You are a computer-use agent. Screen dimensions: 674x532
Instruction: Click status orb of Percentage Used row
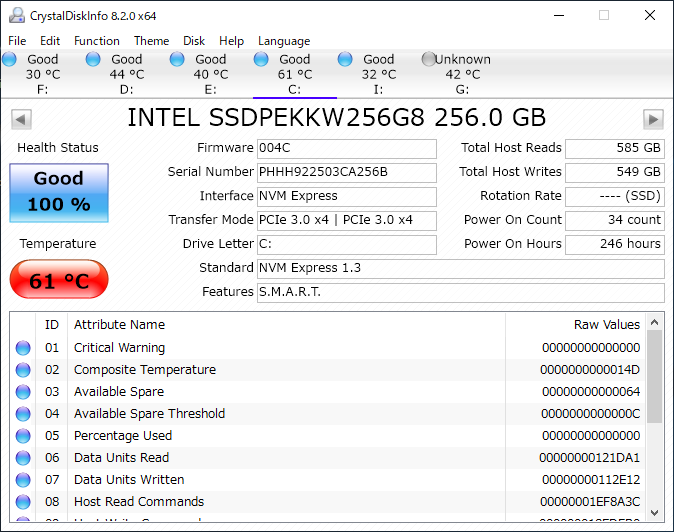point(23,436)
